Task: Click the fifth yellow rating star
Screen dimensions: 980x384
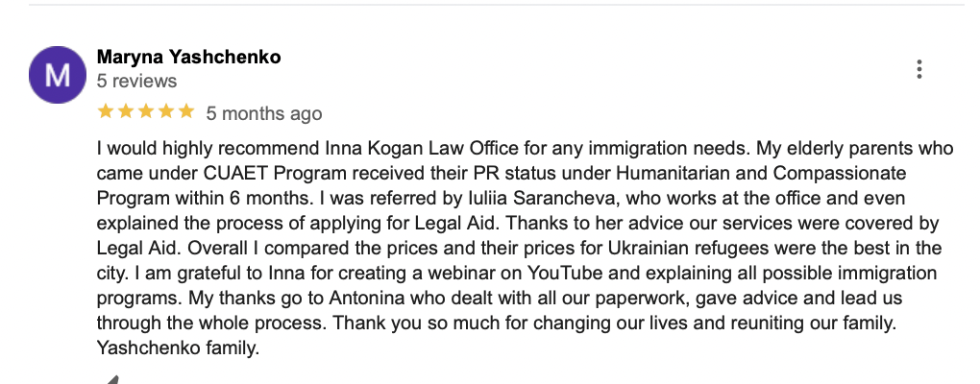Action: pyautogui.click(x=186, y=112)
